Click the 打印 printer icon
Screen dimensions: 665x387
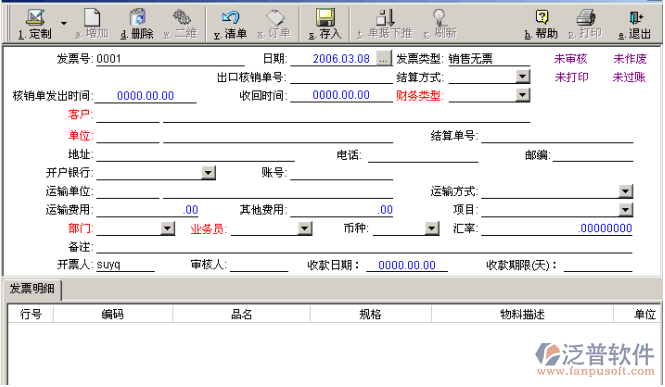(x=586, y=18)
